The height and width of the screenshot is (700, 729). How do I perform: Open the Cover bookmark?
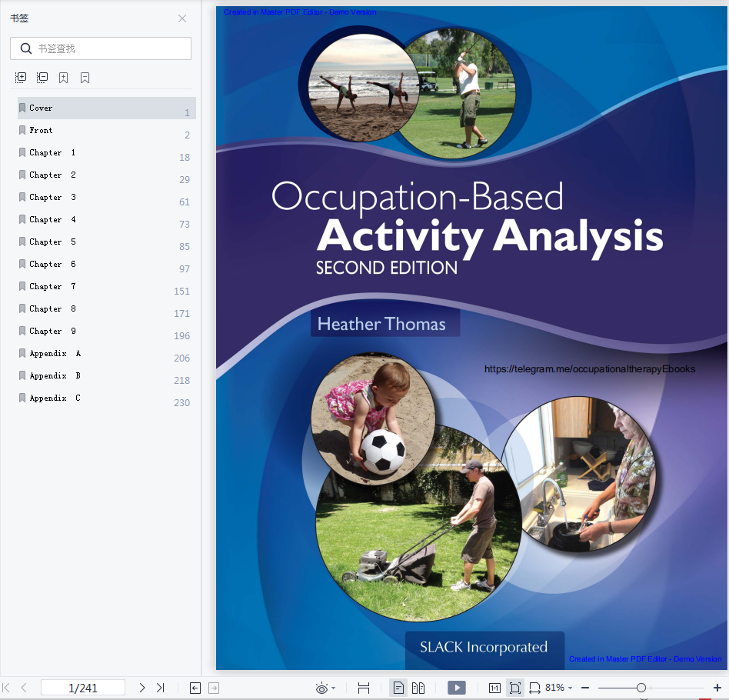(106, 108)
